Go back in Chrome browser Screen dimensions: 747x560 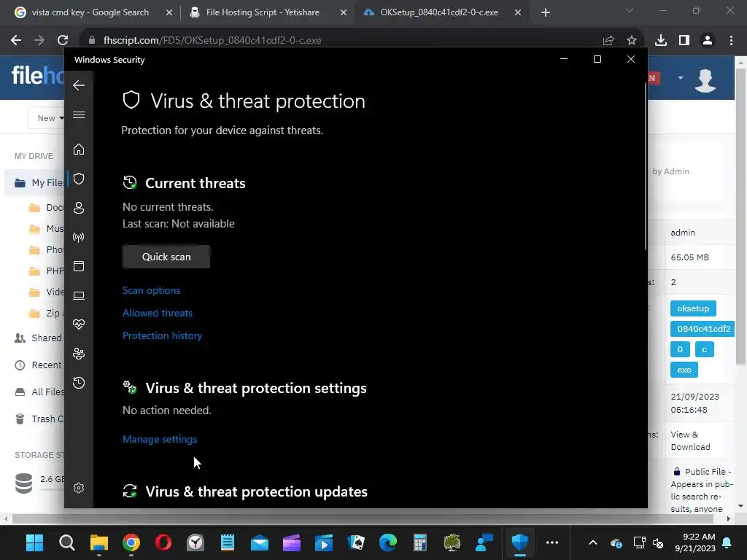point(16,41)
